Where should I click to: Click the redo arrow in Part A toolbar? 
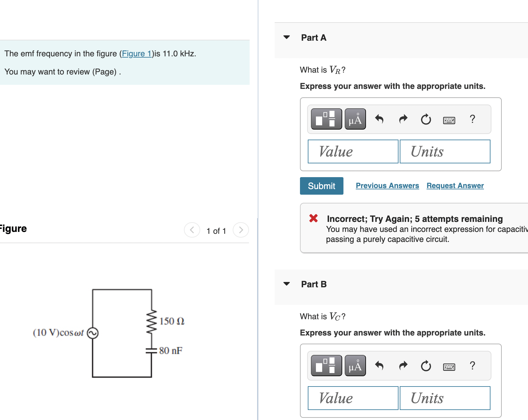[403, 119]
